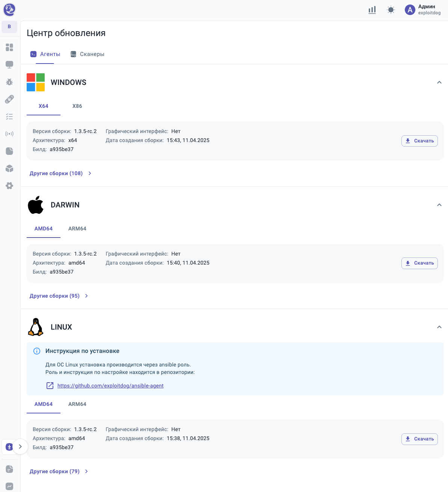Select the X86 tab under Windows
Screen dimensions: 448x492
point(77,106)
